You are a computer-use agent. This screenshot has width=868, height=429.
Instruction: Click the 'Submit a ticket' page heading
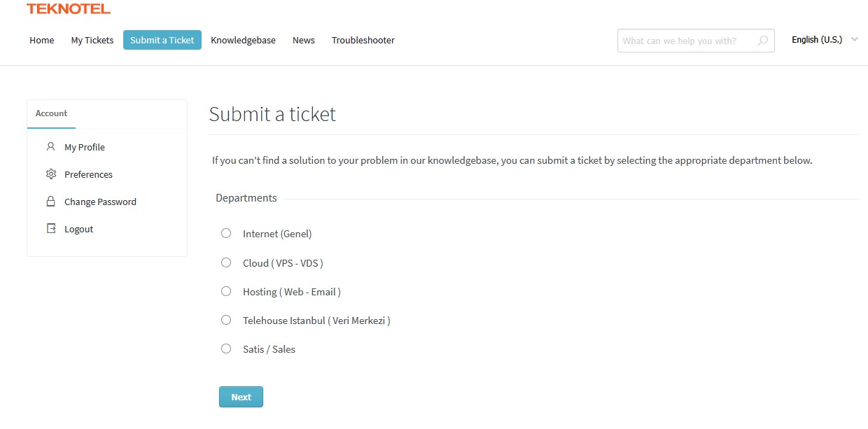click(x=272, y=114)
